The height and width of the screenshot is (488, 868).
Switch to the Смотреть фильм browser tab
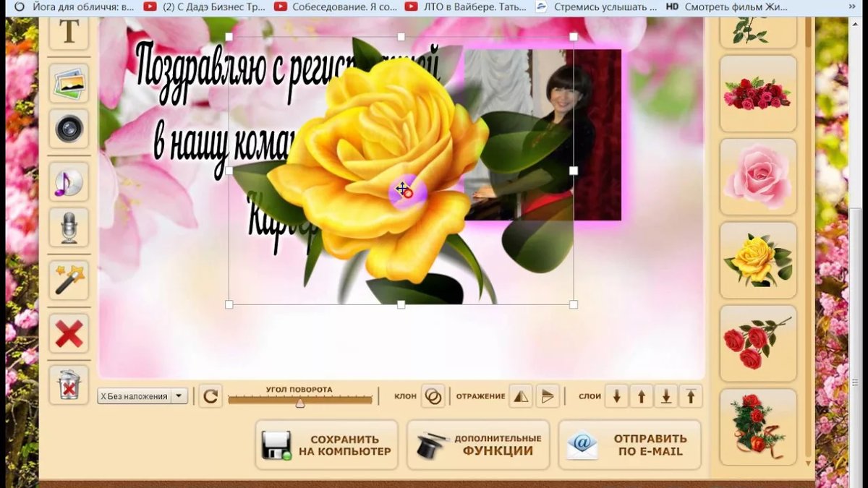(x=726, y=7)
